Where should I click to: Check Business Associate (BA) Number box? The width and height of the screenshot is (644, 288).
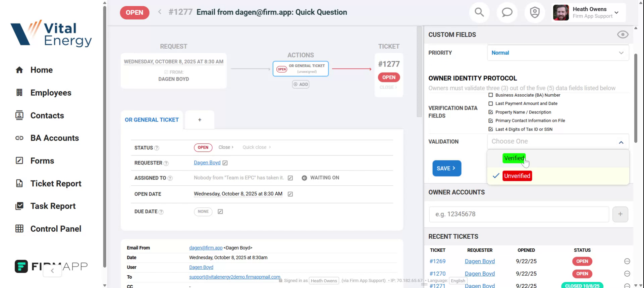point(491,95)
